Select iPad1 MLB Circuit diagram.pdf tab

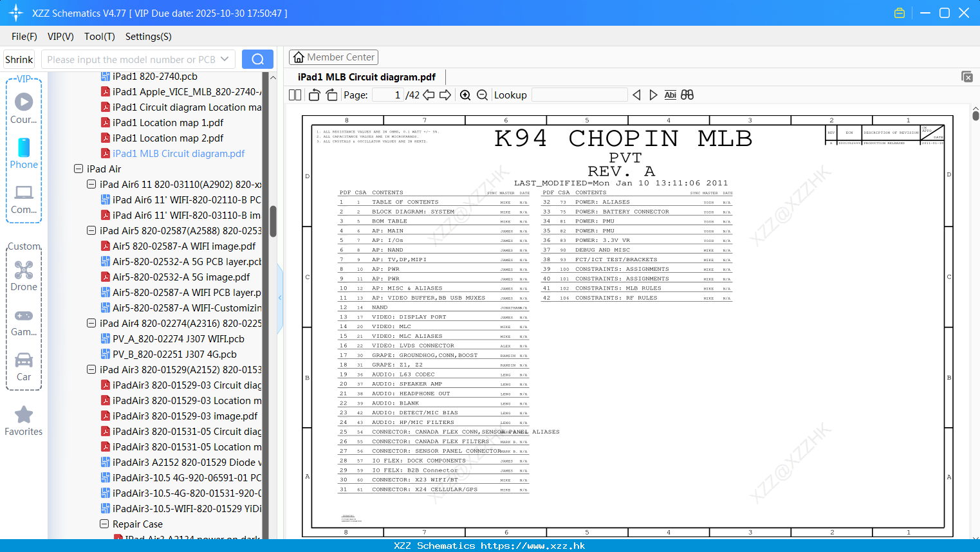coord(367,77)
